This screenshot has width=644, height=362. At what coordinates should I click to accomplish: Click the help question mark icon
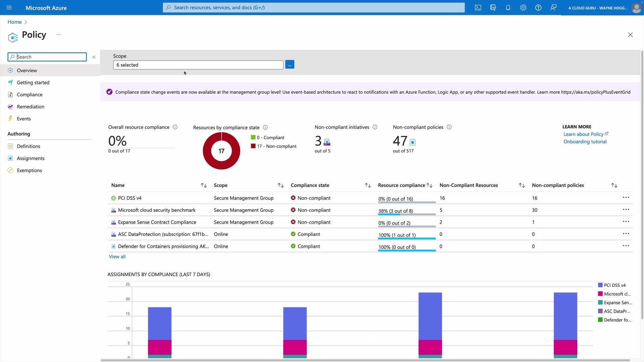point(538,8)
